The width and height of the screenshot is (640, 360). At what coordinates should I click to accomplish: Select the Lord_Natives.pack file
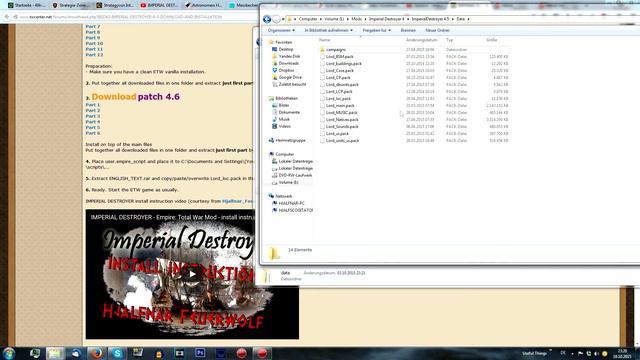(x=342, y=120)
